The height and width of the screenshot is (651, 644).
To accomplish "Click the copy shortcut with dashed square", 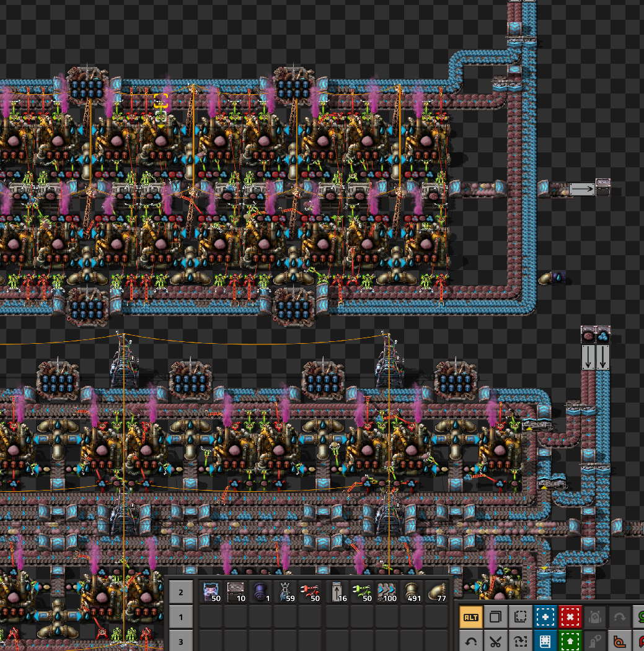I will pyautogui.click(x=520, y=617).
